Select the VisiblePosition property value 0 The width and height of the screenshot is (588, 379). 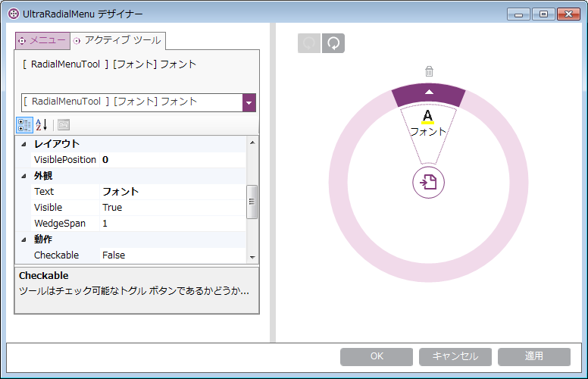click(x=173, y=160)
